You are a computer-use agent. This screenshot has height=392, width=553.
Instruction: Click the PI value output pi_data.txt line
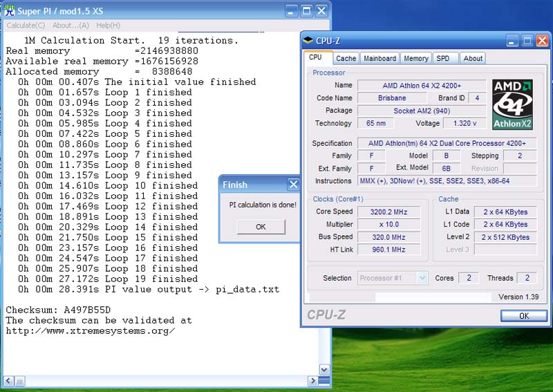click(149, 289)
